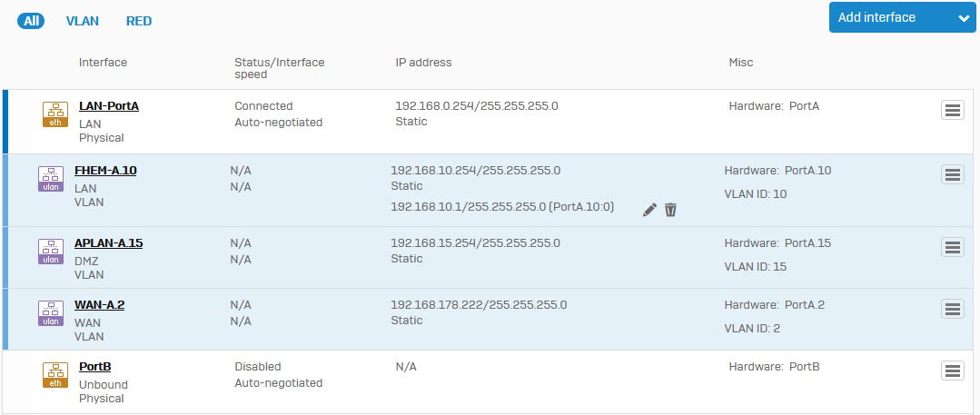
Task: Click the WAN-A.2 vlan icon
Action: click(x=51, y=313)
